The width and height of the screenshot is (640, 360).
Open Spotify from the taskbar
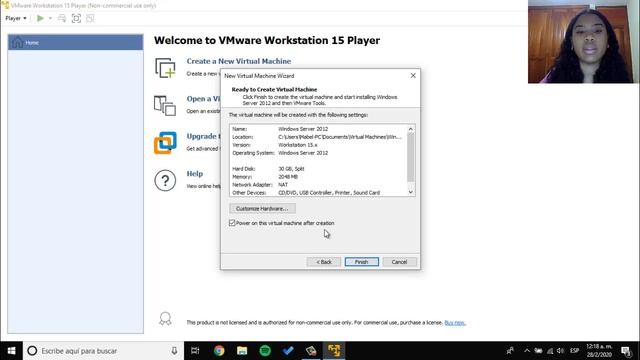tap(265, 351)
